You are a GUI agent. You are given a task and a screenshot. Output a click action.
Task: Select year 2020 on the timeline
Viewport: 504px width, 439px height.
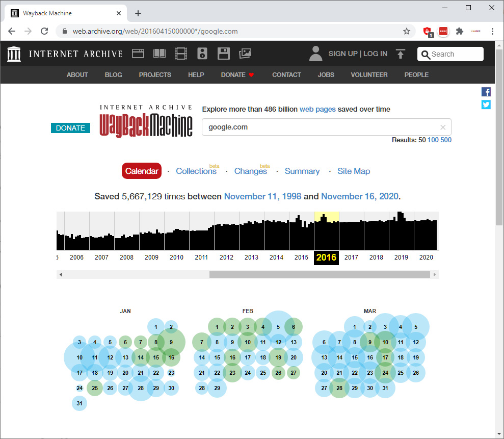coord(426,257)
